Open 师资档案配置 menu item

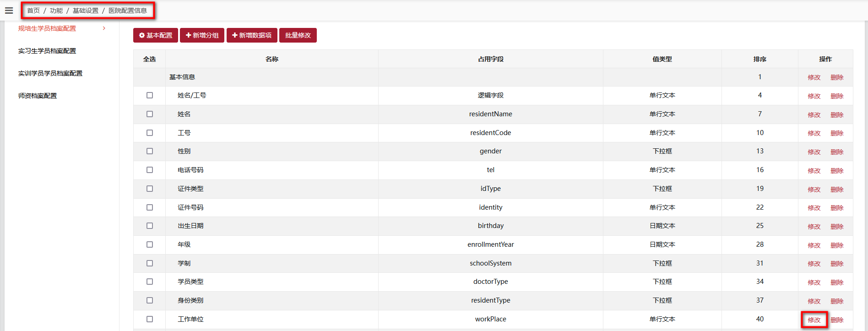click(x=38, y=96)
